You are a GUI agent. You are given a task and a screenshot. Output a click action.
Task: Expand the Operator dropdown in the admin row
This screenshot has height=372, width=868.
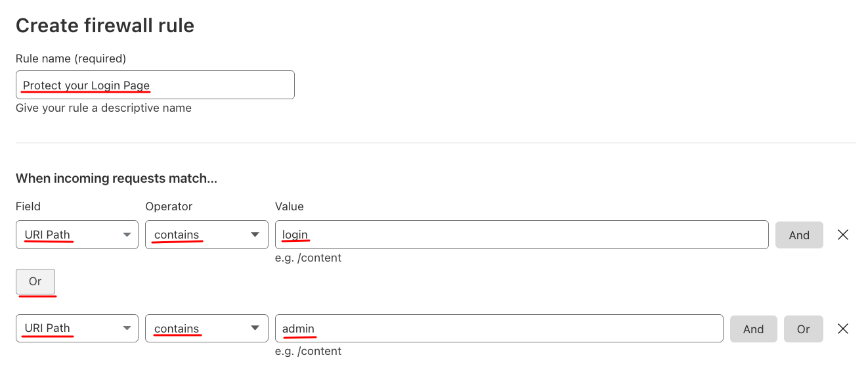coord(206,329)
